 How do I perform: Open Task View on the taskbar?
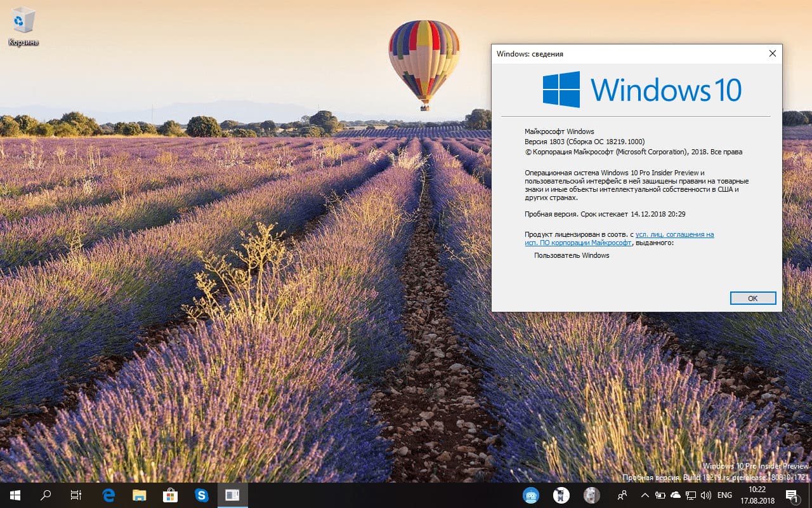click(75, 495)
